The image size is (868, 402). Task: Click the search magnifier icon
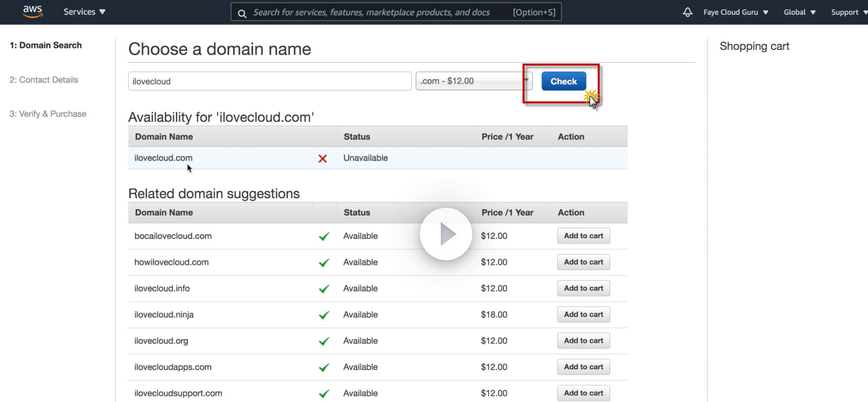(242, 13)
